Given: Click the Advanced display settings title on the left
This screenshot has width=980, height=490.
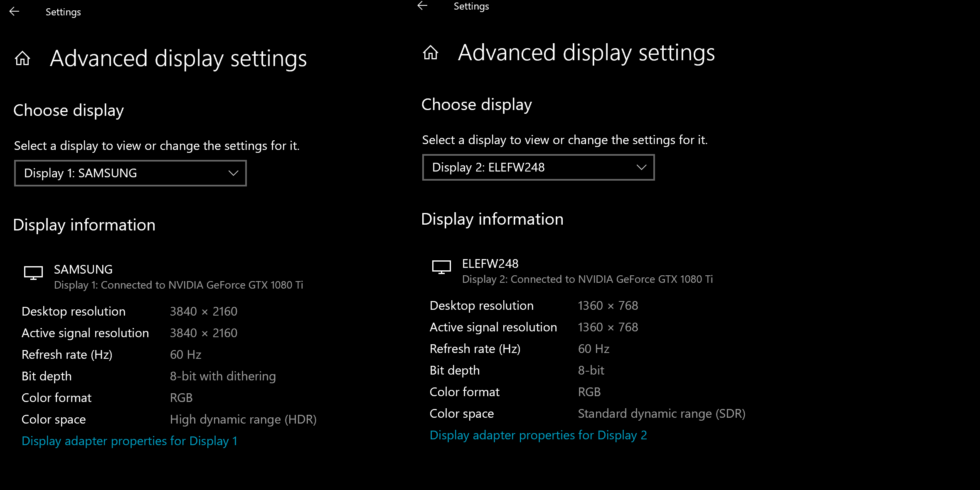Looking at the screenshot, I should 178,58.
